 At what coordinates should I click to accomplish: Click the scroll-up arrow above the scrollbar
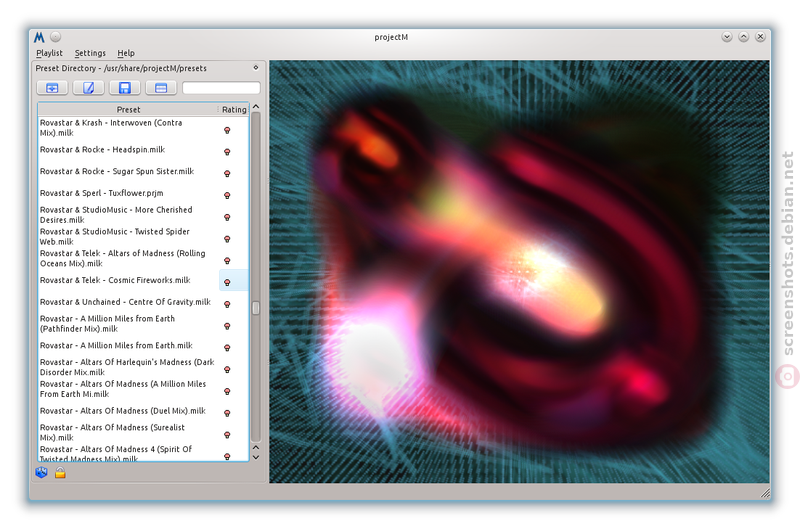256,107
